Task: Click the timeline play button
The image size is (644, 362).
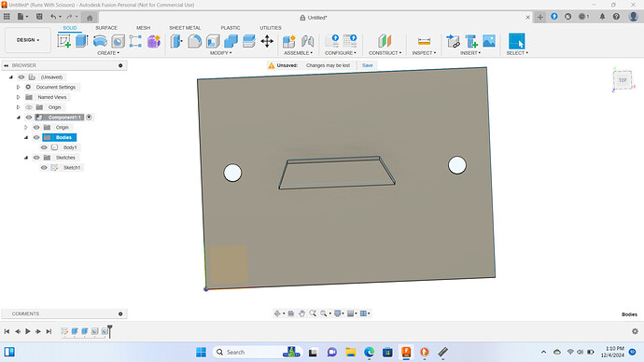Action: click(x=28, y=331)
